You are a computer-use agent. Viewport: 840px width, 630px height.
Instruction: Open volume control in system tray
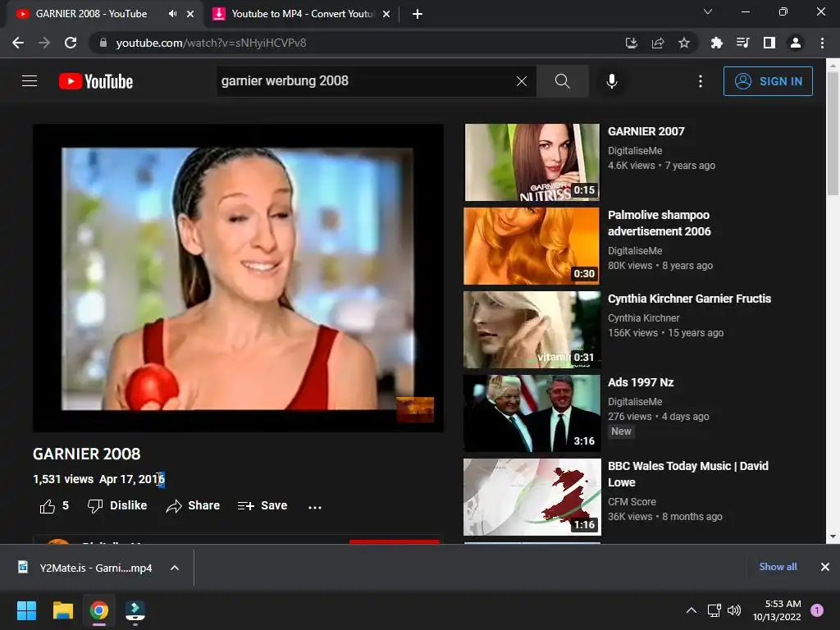coord(734,610)
